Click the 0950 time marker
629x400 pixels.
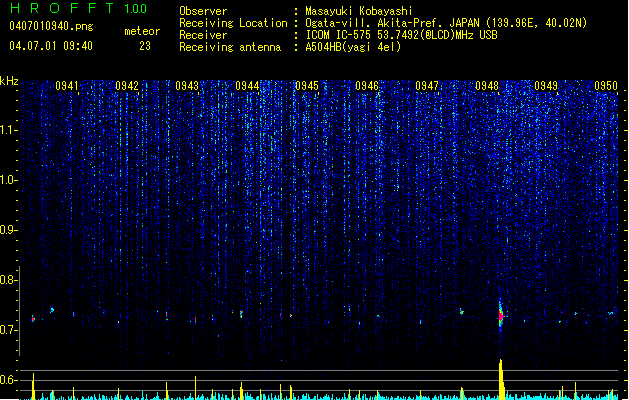tap(606, 85)
